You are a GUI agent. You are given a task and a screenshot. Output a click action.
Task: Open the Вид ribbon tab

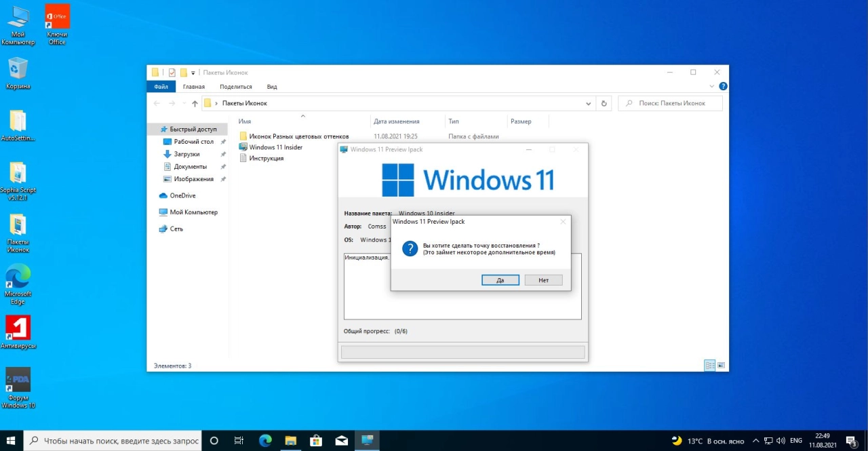(x=272, y=87)
